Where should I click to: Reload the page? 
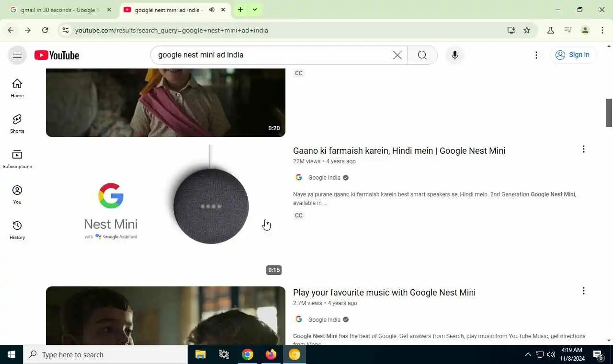[45, 30]
